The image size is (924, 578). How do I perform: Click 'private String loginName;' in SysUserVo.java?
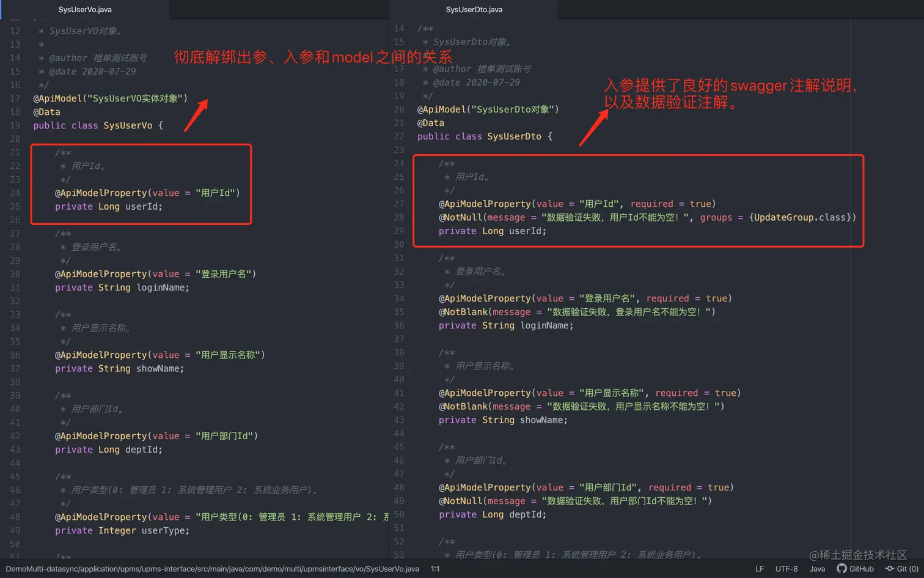tap(122, 287)
